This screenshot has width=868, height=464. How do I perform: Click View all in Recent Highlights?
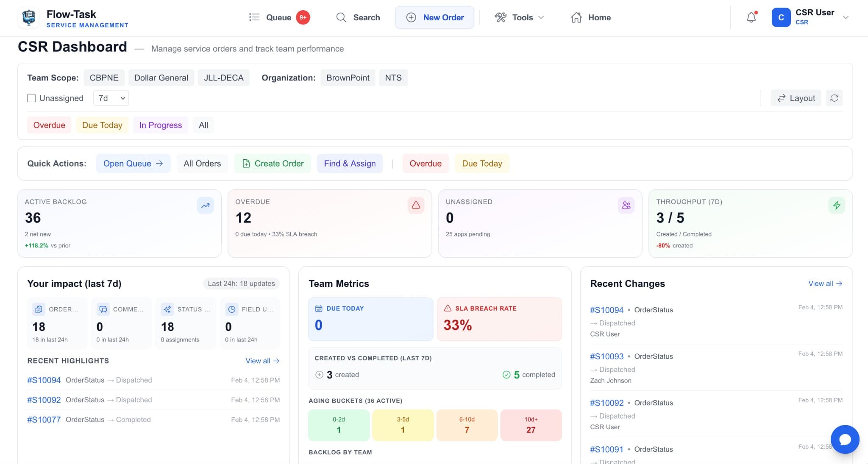[x=262, y=361]
